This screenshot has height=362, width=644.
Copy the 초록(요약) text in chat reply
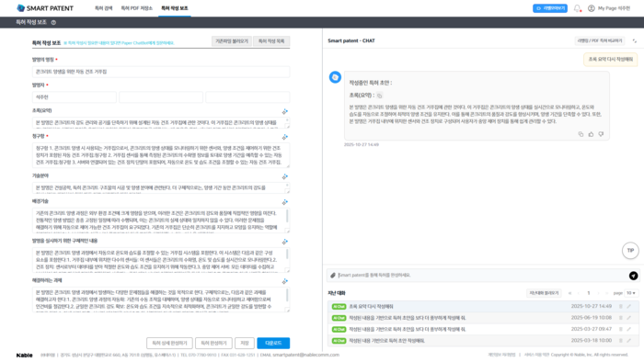click(x=379, y=96)
